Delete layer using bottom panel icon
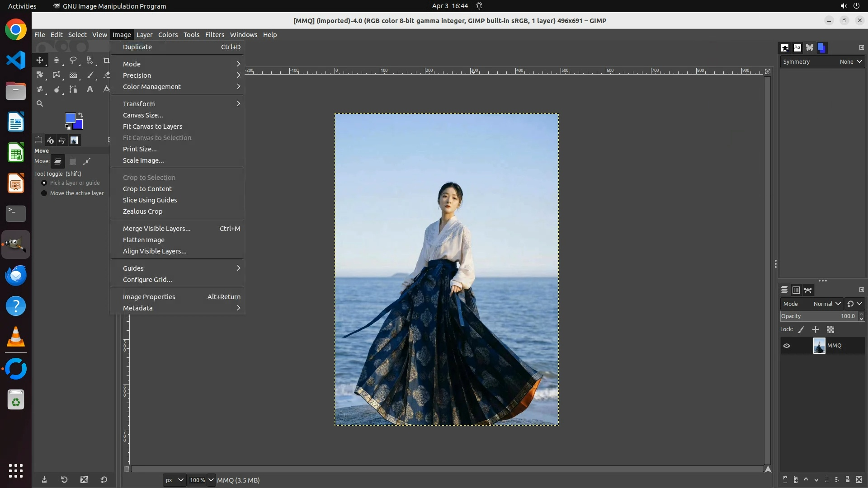The width and height of the screenshot is (868, 488). [859, 480]
